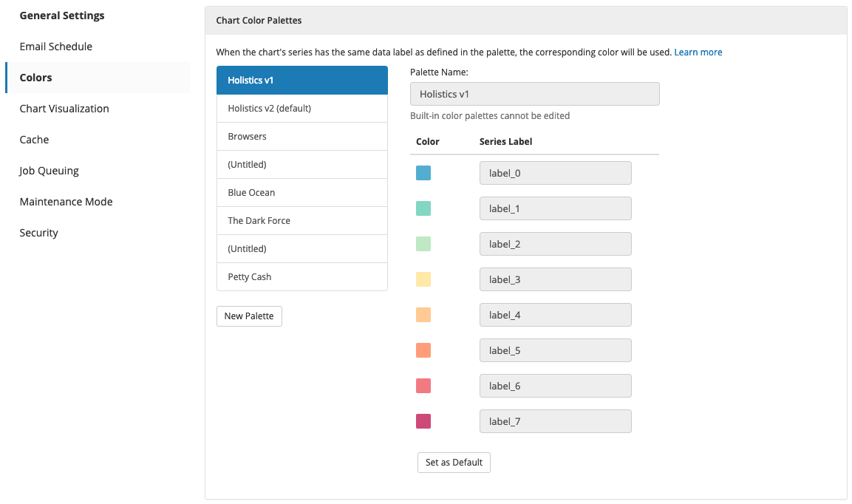The image size is (852, 504).
Task: Go to Chart Visualization settings
Action: coord(64,109)
